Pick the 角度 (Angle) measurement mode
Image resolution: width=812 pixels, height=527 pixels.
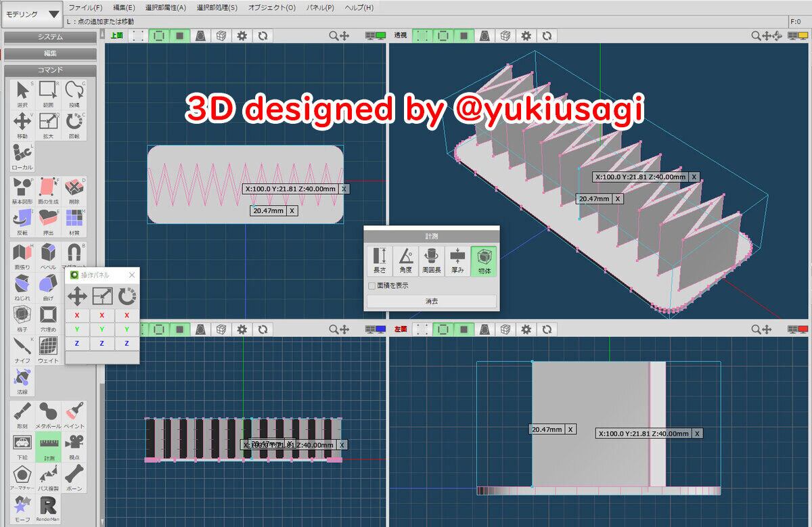click(406, 260)
